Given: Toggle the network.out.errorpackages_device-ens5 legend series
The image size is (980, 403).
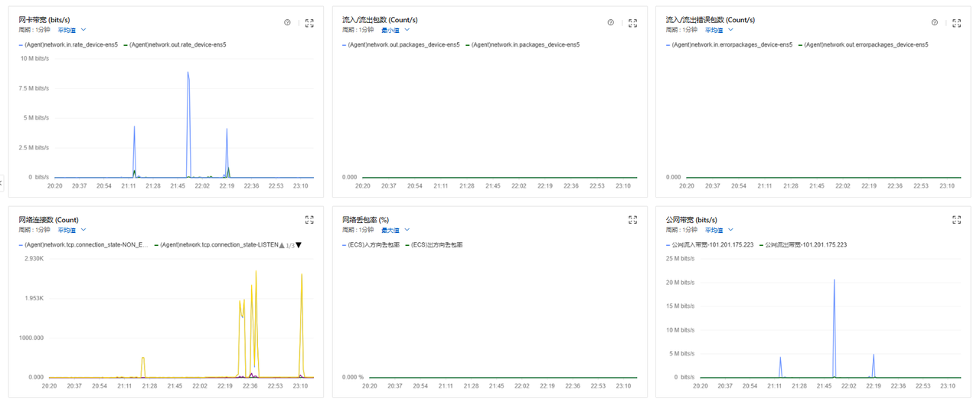Looking at the screenshot, I should tap(863, 45).
